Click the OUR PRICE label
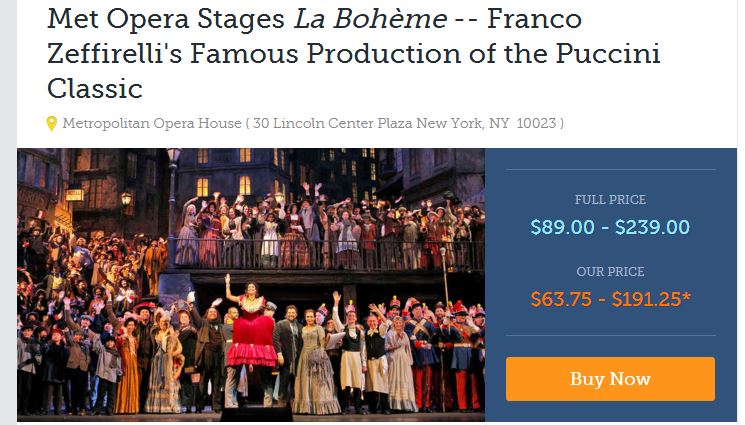Screen dimensions: 745x425 pyautogui.click(x=610, y=271)
